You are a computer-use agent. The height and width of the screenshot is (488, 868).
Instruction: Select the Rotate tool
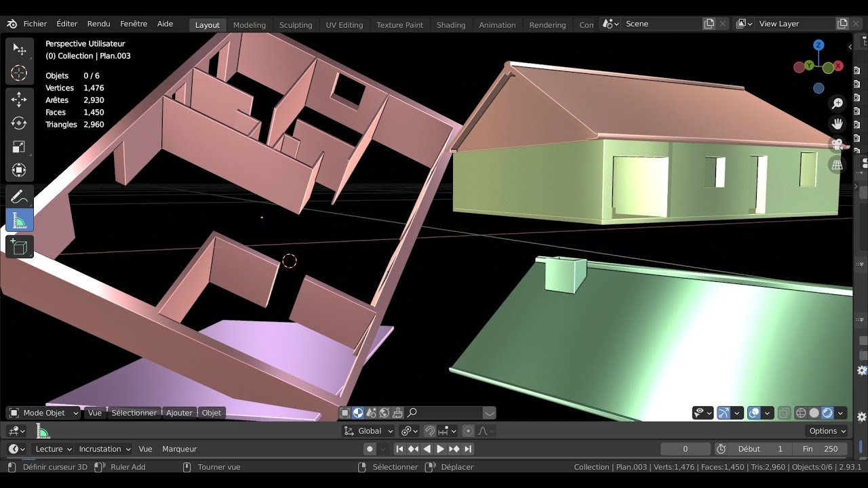tap(19, 123)
